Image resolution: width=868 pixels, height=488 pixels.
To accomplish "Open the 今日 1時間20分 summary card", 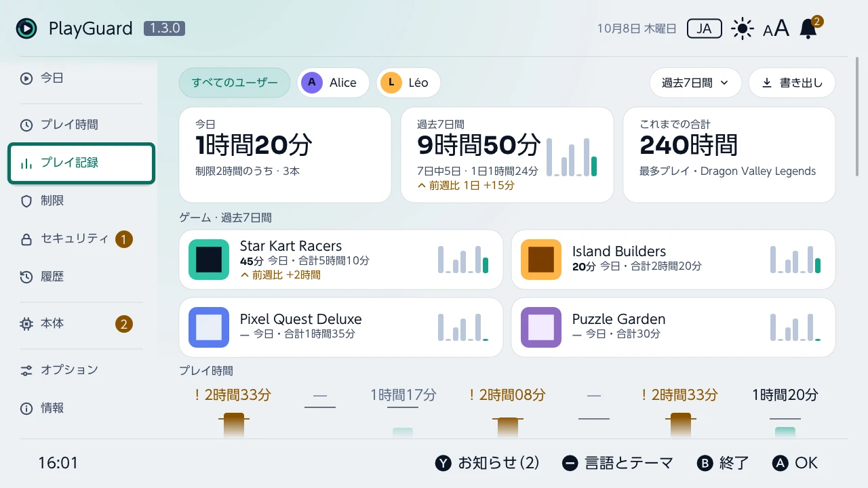I will [x=285, y=155].
